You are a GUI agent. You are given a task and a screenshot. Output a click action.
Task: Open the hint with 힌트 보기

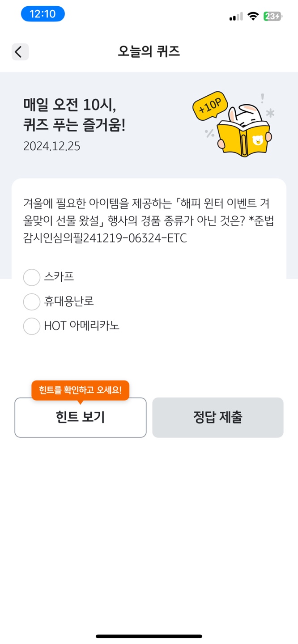coord(81,417)
